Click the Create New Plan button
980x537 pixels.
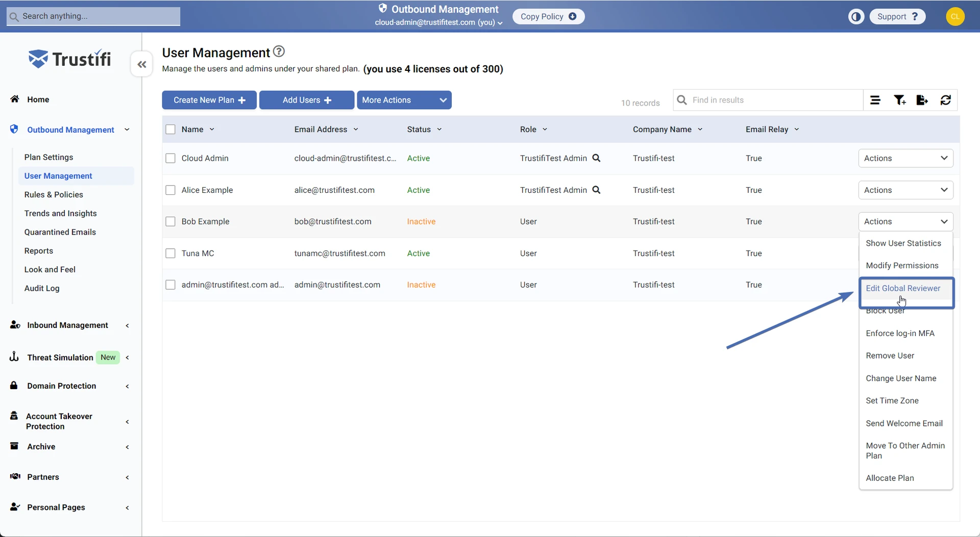point(209,100)
